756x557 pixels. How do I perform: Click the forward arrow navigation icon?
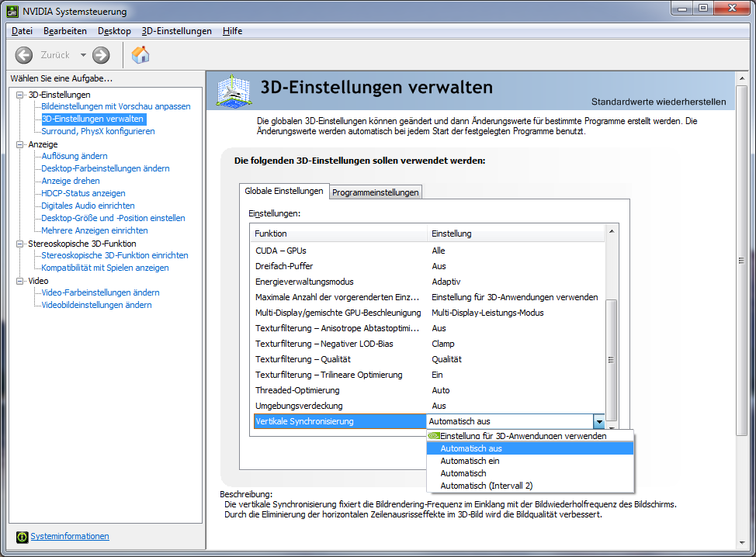101,55
